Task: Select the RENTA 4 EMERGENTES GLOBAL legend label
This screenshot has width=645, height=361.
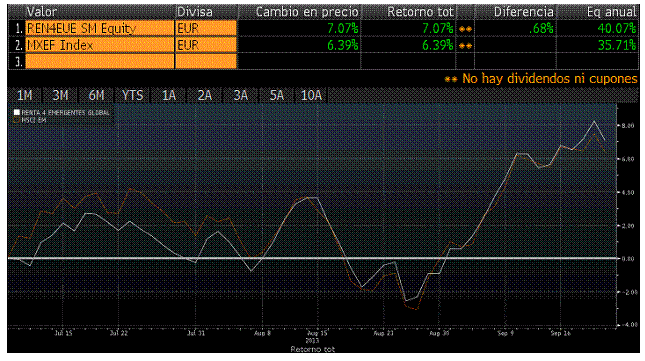Action: (65, 112)
